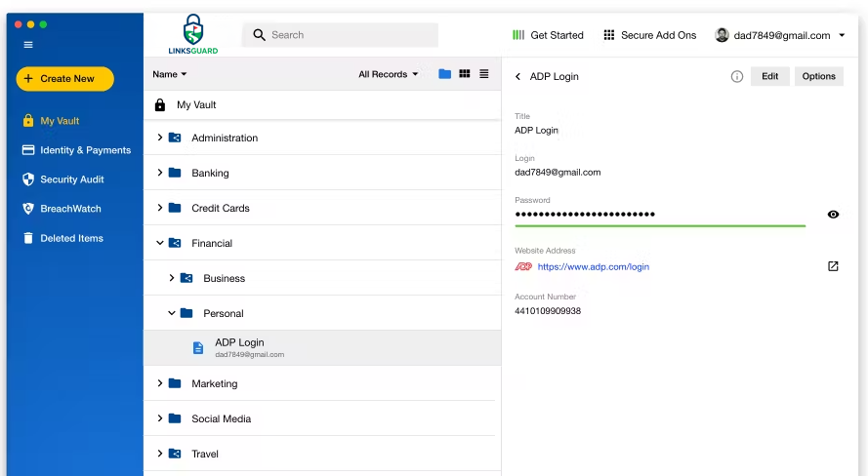The width and height of the screenshot is (868, 476).
Task: Collapse the Personal subfolder
Action: click(x=172, y=313)
